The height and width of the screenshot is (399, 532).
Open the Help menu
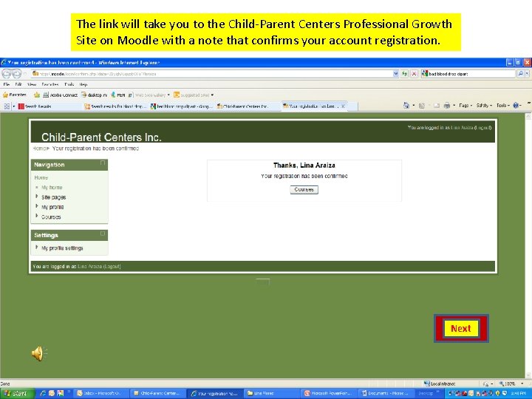(x=83, y=84)
